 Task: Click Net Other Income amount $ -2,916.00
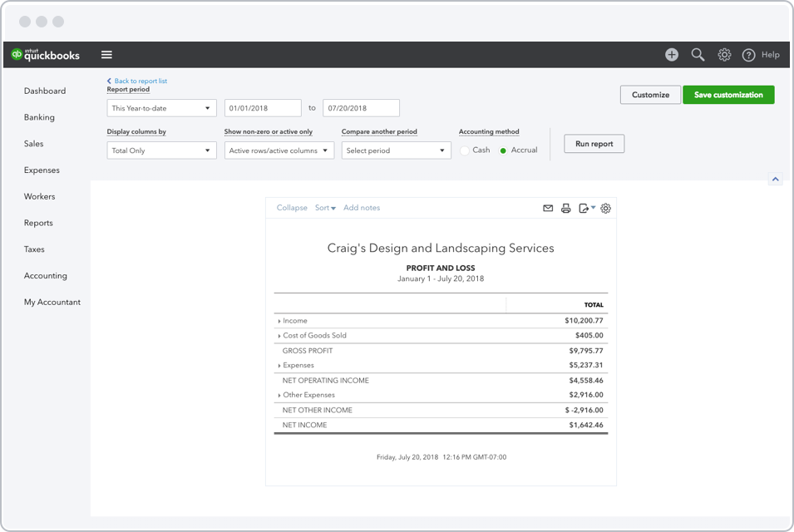click(x=584, y=410)
